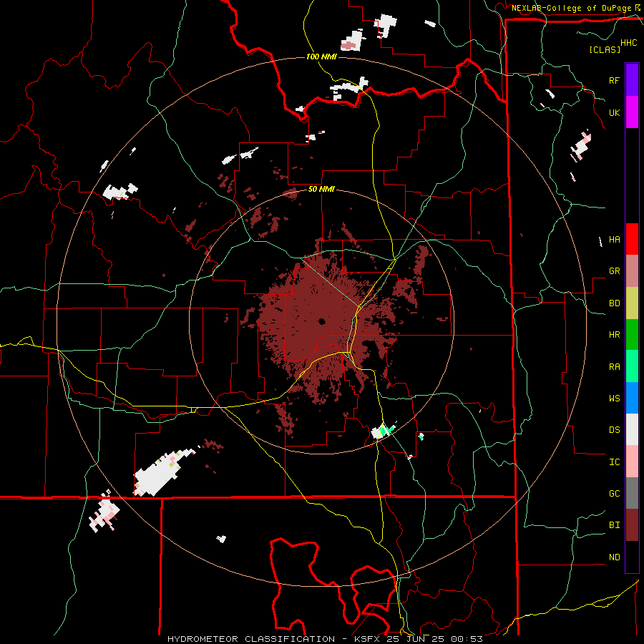Viewport: 644px width, 644px height.
Task: Pick the DS dry snow white swatch
Action: point(632,429)
